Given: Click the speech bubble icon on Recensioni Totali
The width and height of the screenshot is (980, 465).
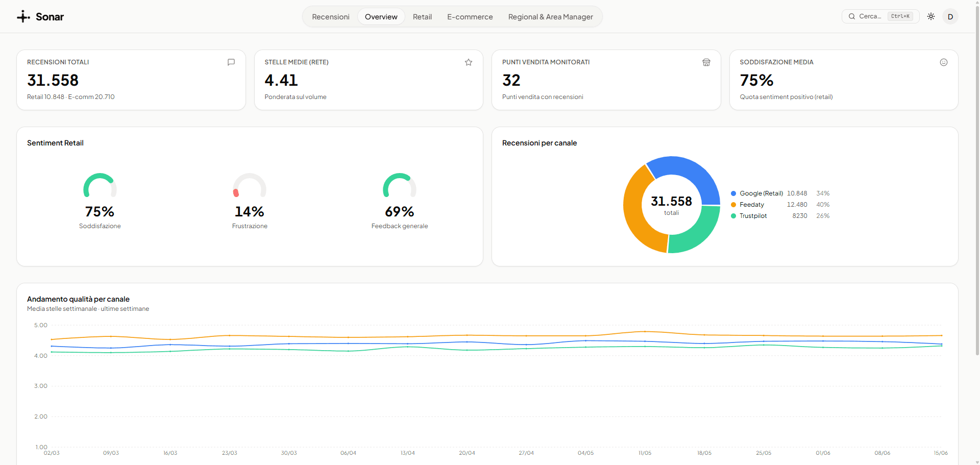Looking at the screenshot, I should (231, 62).
